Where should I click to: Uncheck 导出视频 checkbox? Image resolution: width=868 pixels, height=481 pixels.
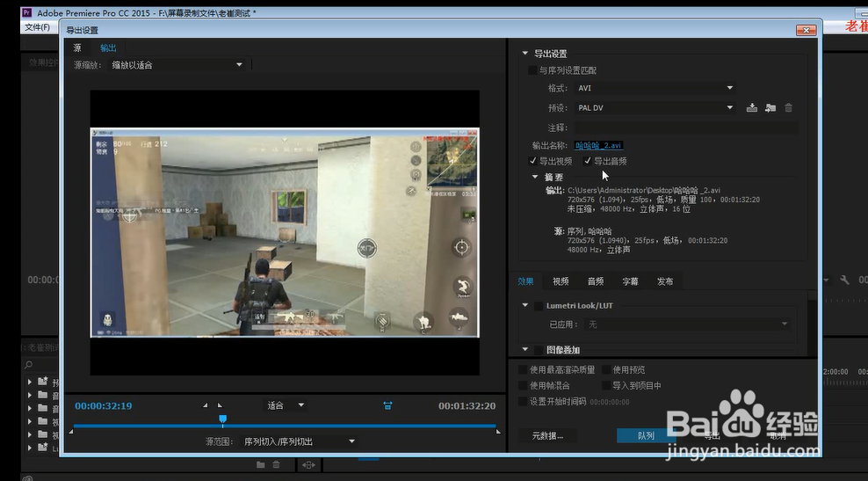pyautogui.click(x=532, y=161)
